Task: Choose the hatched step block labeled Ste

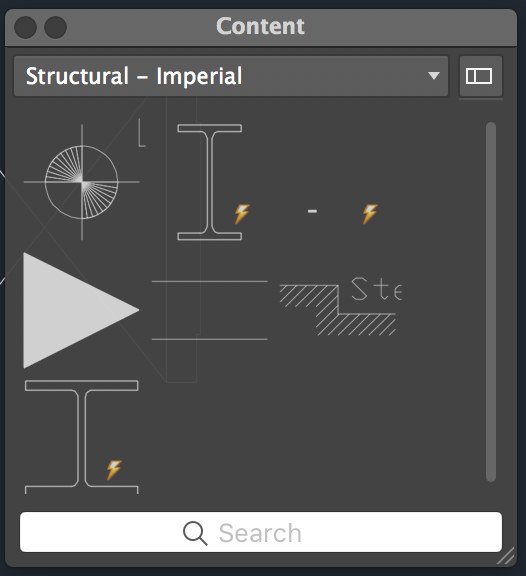Action: point(341,306)
